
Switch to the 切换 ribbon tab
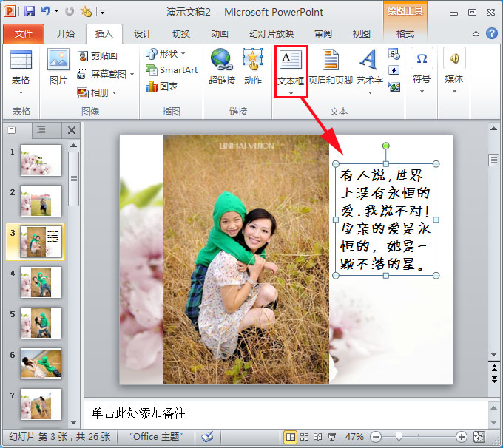pyautogui.click(x=181, y=34)
